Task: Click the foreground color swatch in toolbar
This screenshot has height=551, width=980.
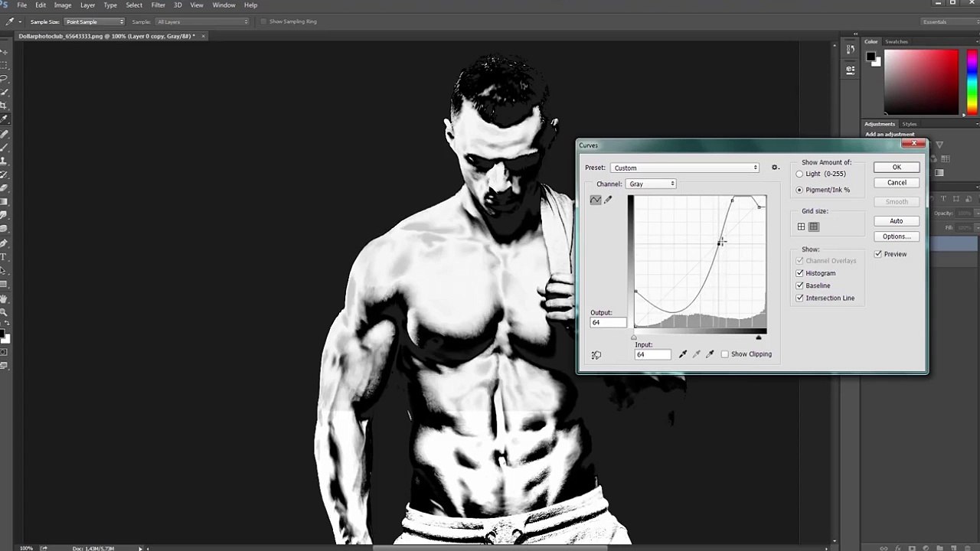Action: click(x=2, y=334)
